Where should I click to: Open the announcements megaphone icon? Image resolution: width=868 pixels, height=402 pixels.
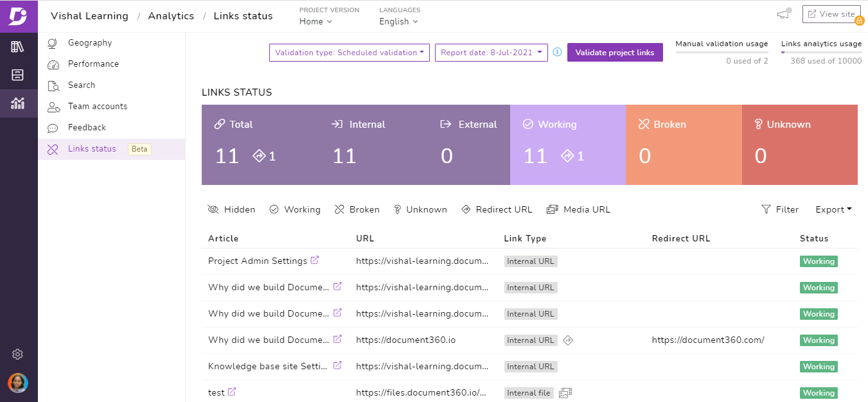coord(783,14)
